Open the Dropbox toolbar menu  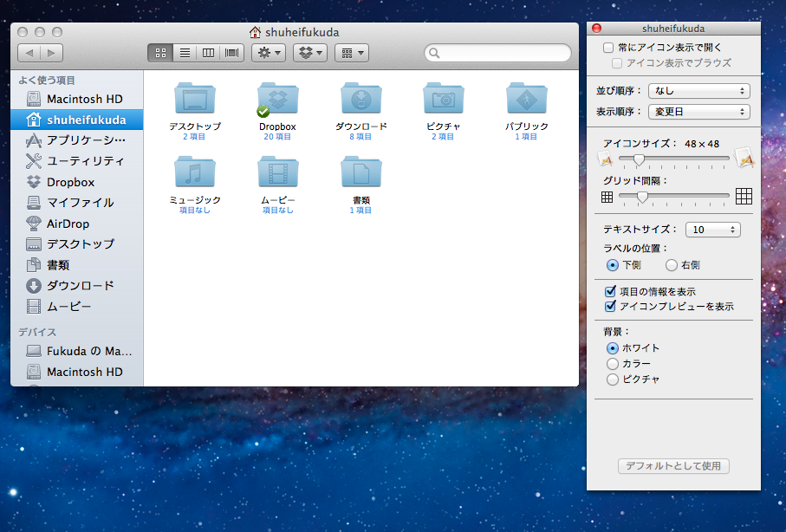(x=310, y=53)
